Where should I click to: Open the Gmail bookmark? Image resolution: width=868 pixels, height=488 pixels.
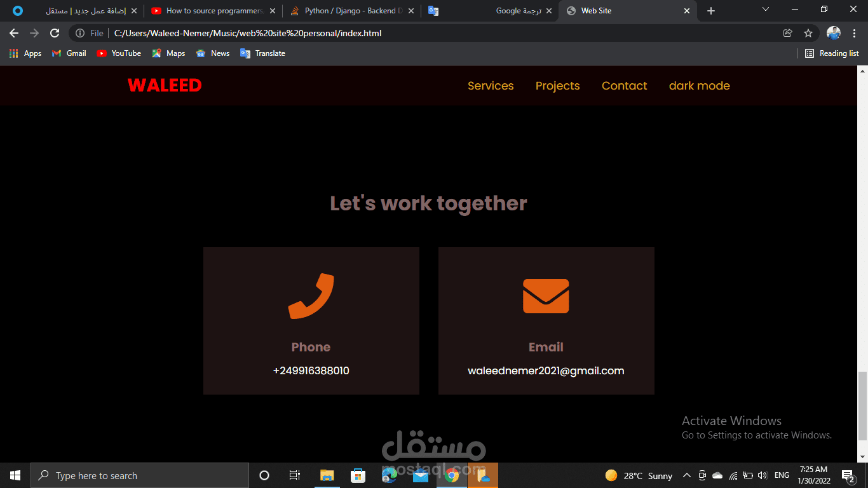tap(69, 53)
